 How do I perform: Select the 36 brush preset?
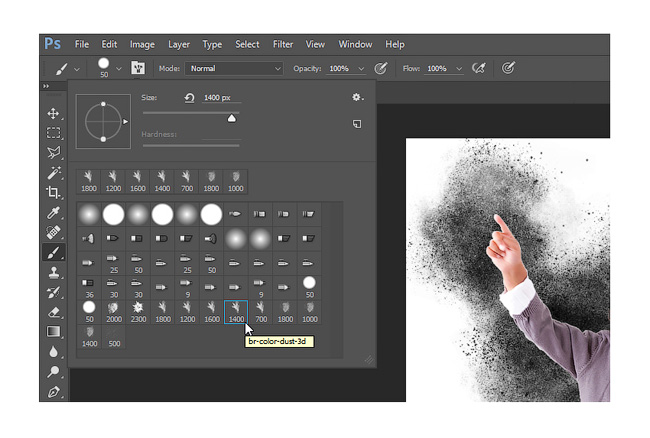(x=89, y=288)
